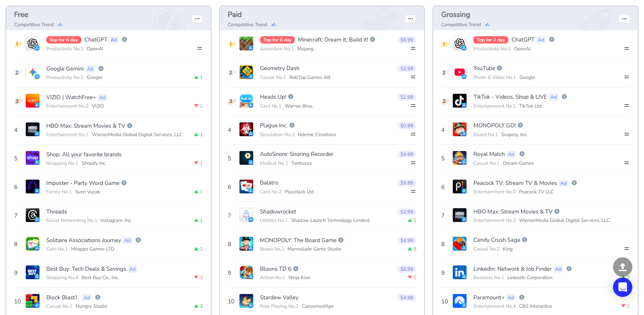
Task: Open the Heads Up! app icon
Action: [246, 101]
